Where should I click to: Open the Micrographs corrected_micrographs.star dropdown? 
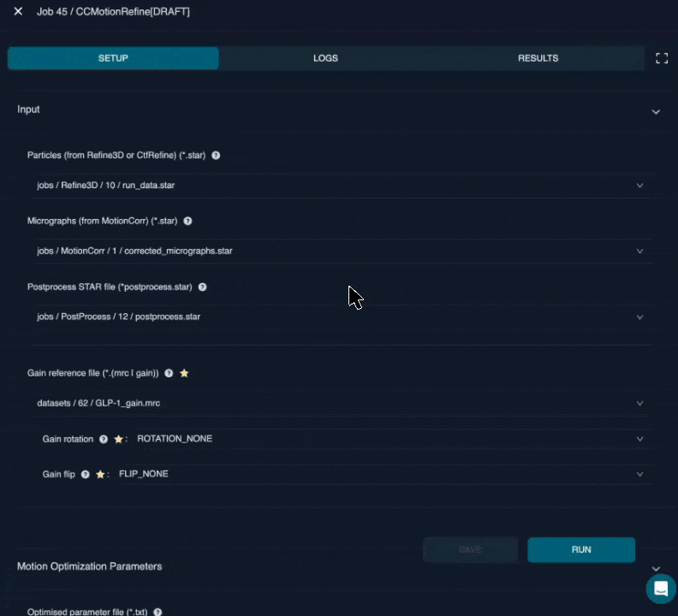tap(342, 252)
